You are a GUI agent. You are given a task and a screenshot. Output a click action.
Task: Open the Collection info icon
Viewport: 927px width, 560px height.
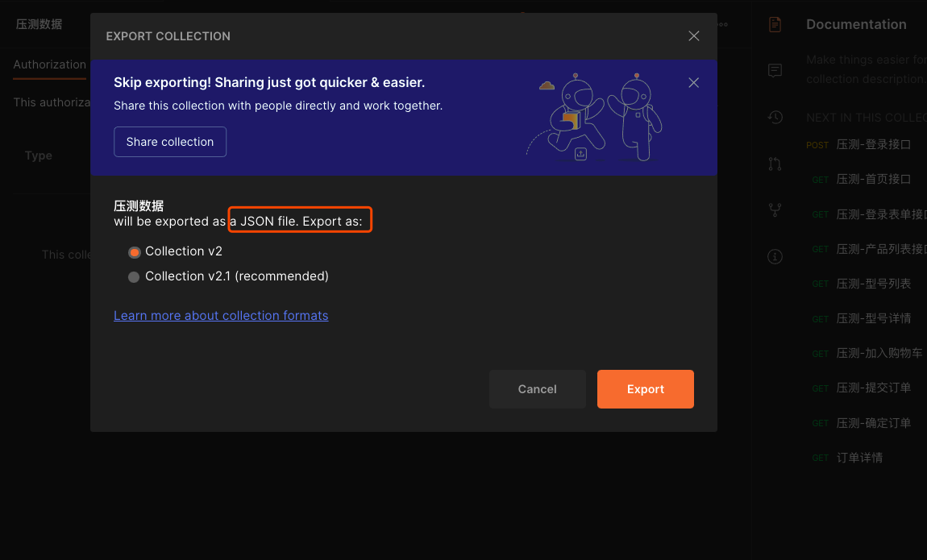(775, 256)
